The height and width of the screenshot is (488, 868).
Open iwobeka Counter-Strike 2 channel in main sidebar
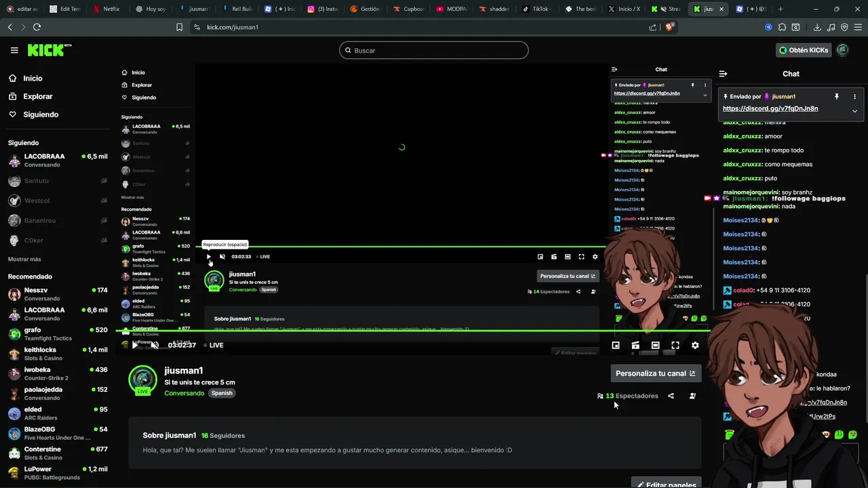[58, 373]
